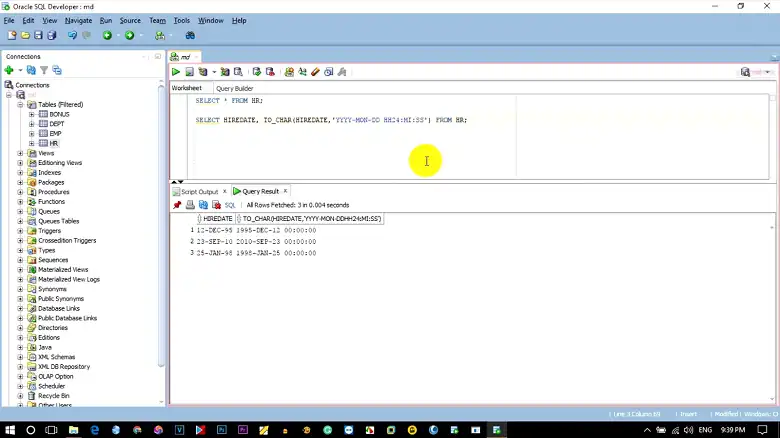Click the Save All toolbar icon
780x438 pixels.
point(52,35)
